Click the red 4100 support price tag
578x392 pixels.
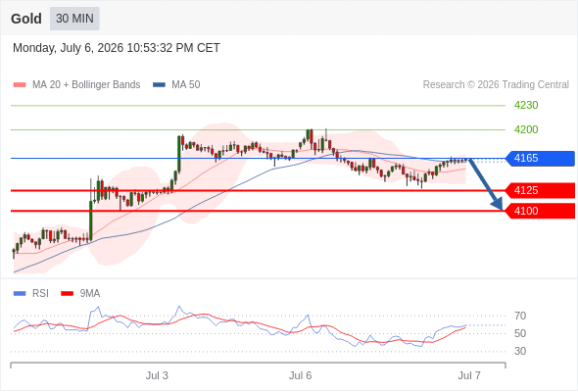[x=540, y=211]
